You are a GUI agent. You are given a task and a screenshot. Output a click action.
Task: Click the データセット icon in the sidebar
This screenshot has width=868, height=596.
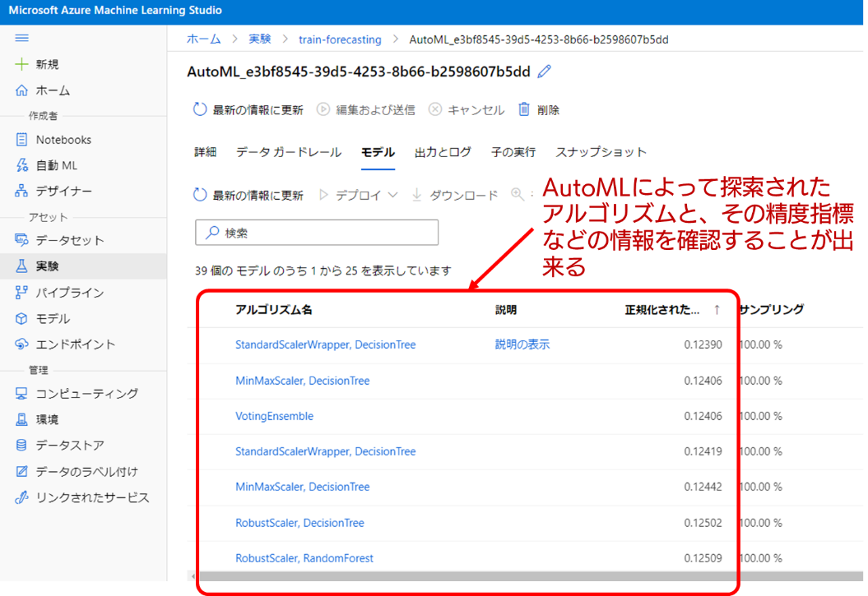[21, 240]
